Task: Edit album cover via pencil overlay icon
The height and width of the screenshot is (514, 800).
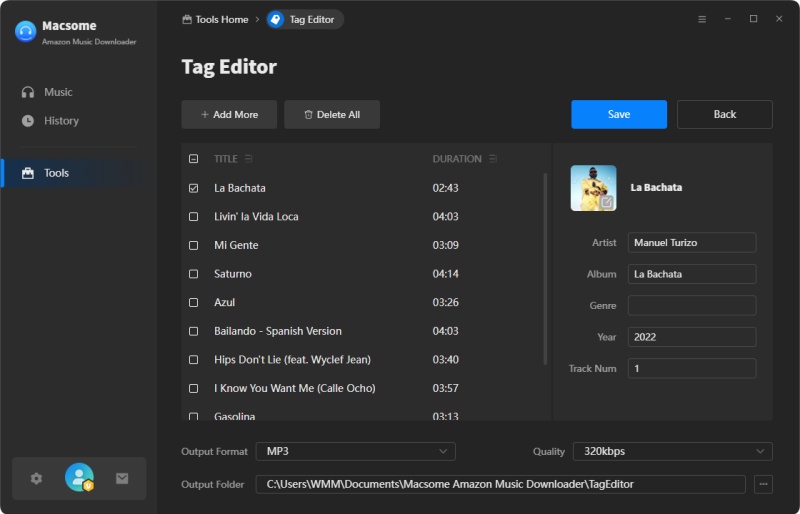Action: [x=606, y=202]
